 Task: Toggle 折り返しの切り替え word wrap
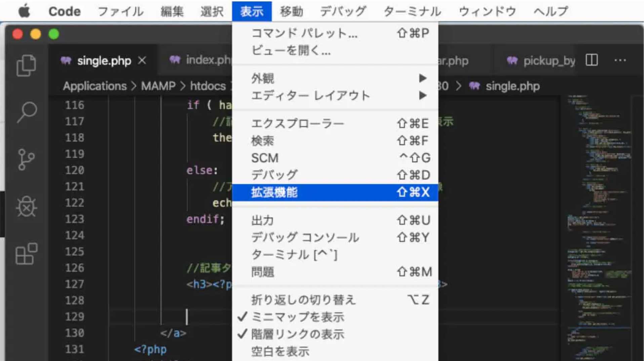click(335, 299)
